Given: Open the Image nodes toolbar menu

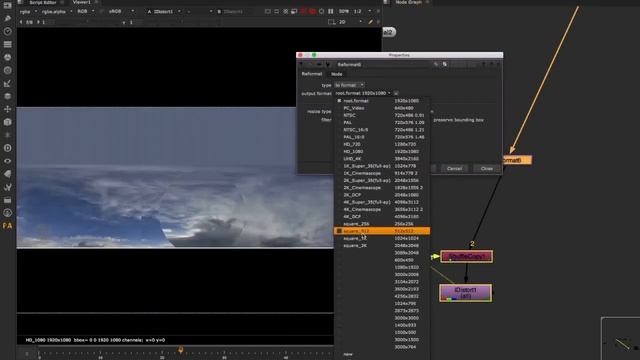Looking at the screenshot, I should tap(7, 5).
